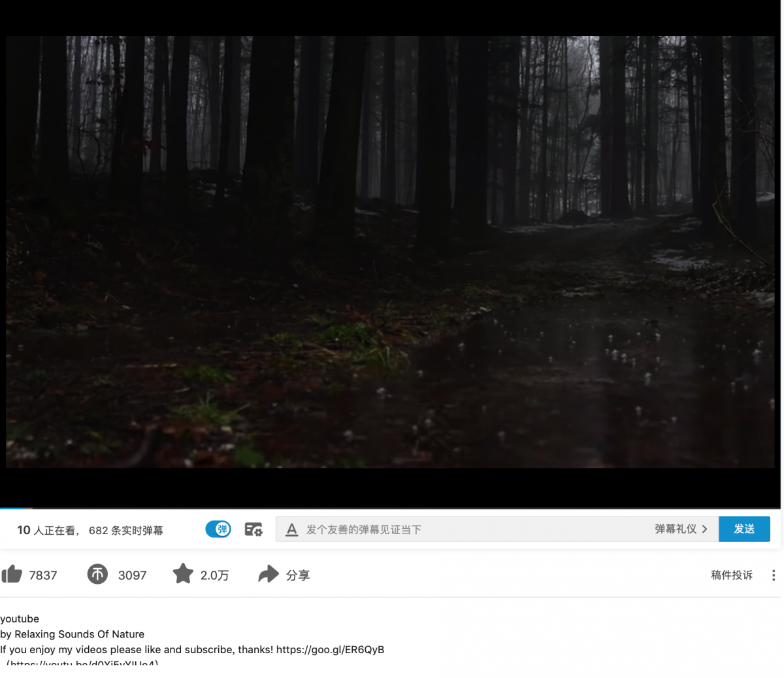Open danmaku settings icon beside the toggle

point(253,529)
